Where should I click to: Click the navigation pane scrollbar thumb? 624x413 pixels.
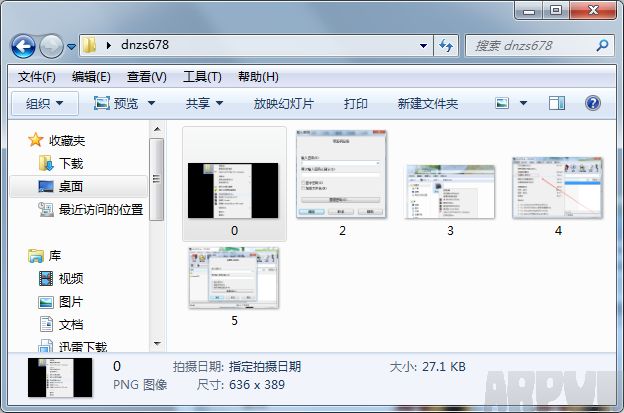pyautogui.click(x=157, y=179)
